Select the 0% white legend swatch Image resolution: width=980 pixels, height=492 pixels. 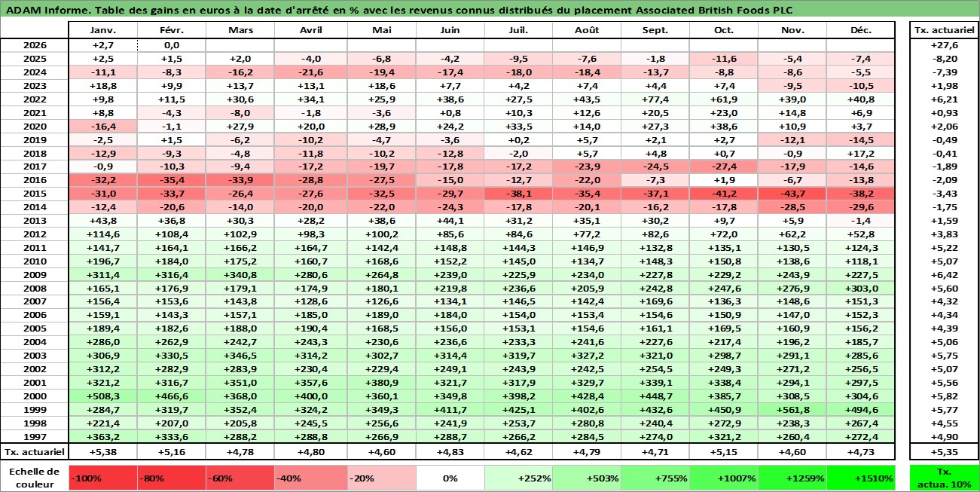450,478
